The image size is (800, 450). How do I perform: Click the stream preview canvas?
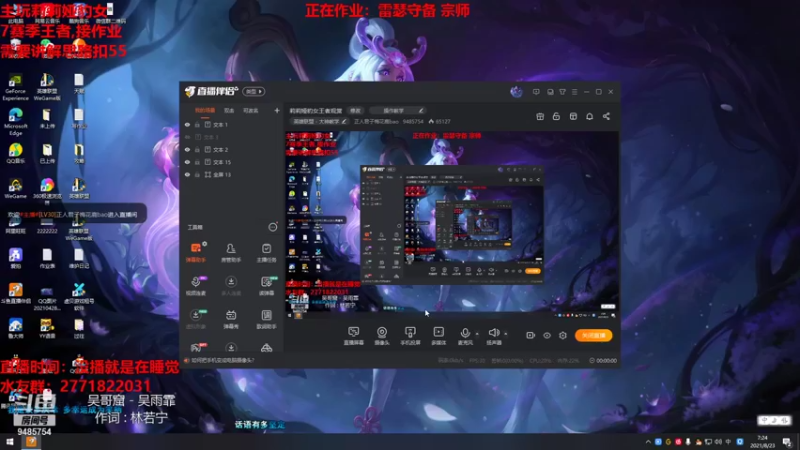pos(452,224)
